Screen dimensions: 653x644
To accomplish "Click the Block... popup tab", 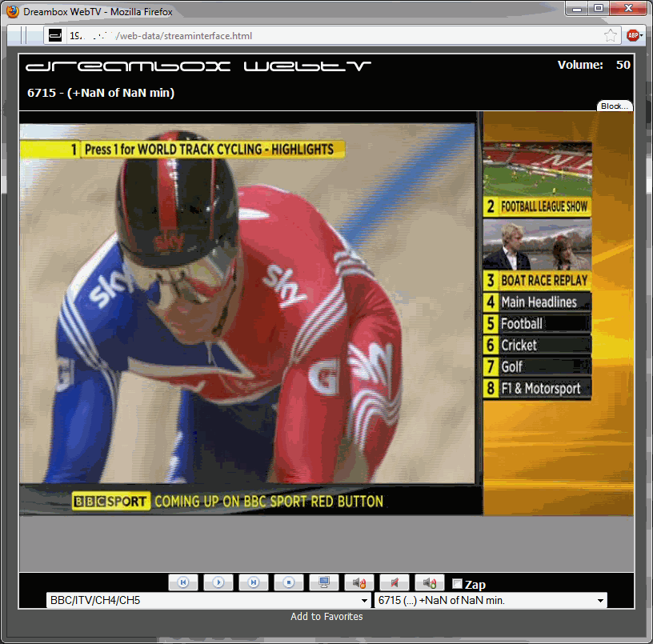I will tap(615, 106).
